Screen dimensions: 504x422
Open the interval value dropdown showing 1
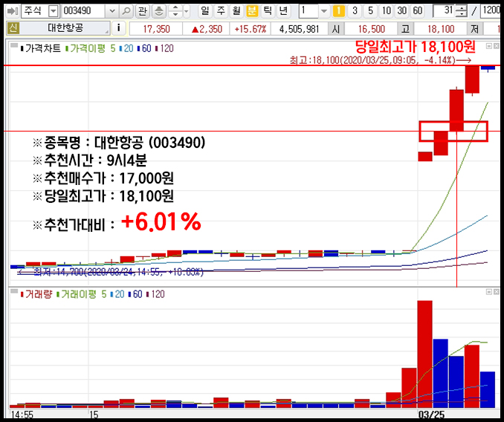323,11
